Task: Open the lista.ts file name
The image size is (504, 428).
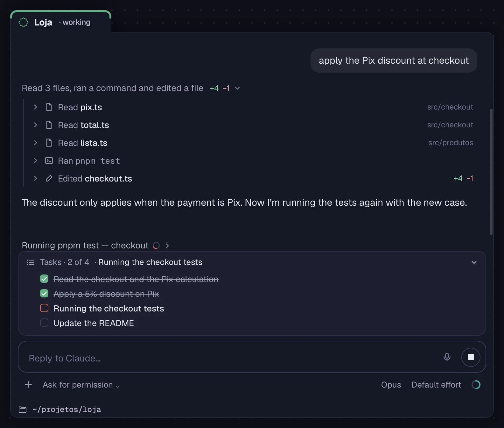Action: 94,143
